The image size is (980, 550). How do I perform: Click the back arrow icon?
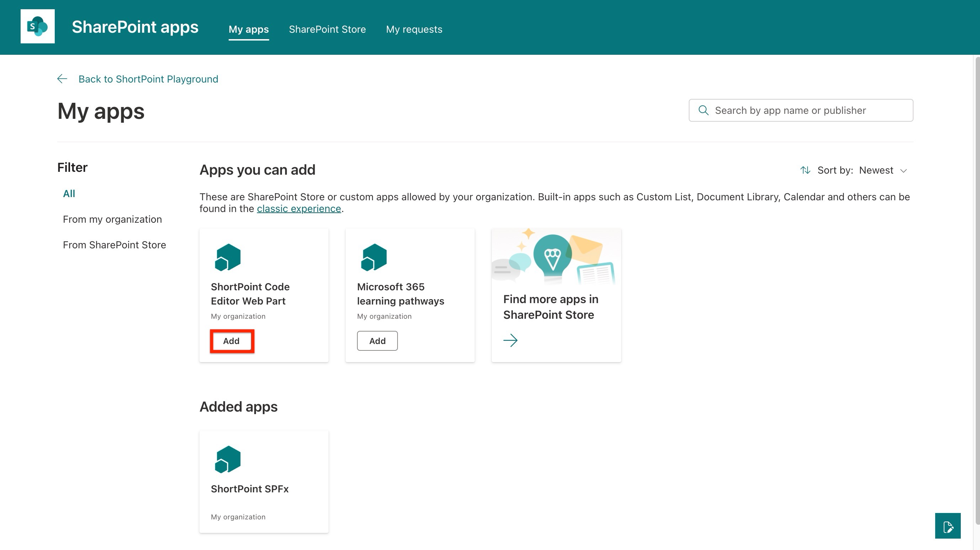pos(62,79)
